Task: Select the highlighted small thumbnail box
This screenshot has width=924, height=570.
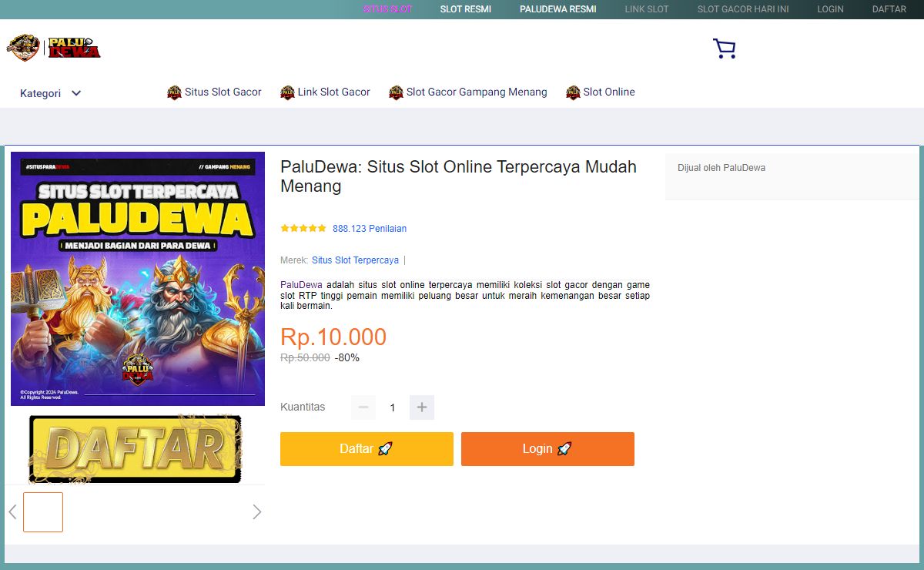Action: [43, 512]
